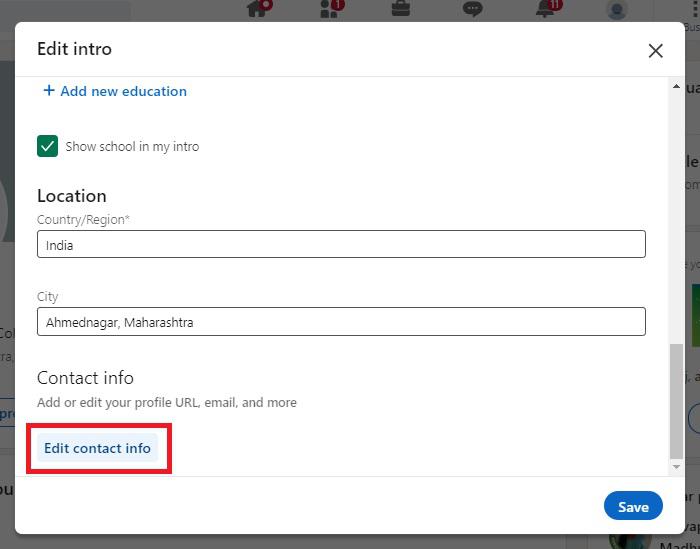Click the City input field

pos(341,322)
